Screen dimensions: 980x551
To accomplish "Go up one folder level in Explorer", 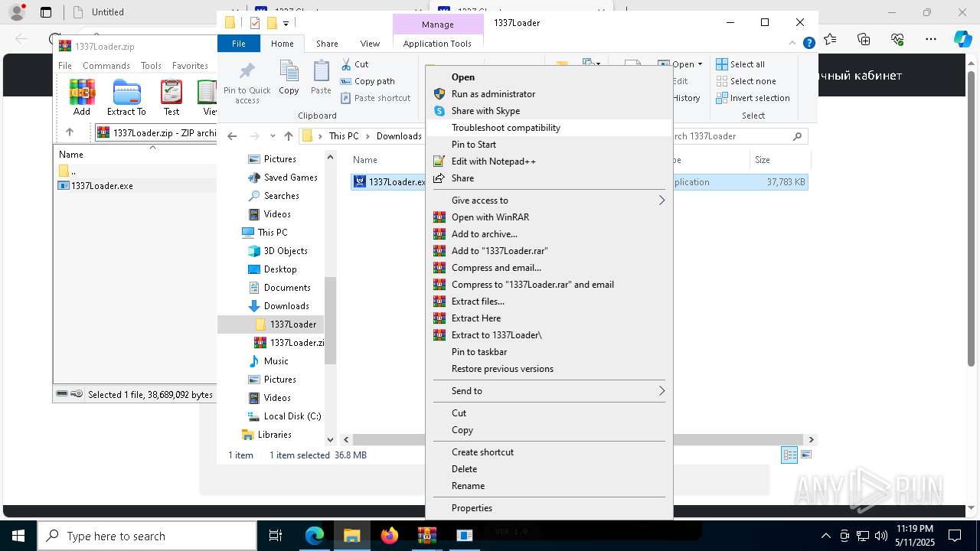I will 288,136.
